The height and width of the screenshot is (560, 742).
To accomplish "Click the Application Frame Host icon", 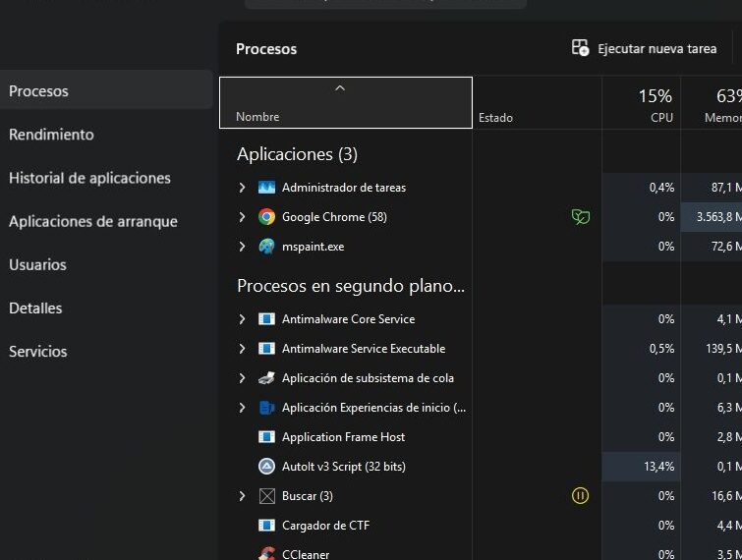I will [x=266, y=437].
